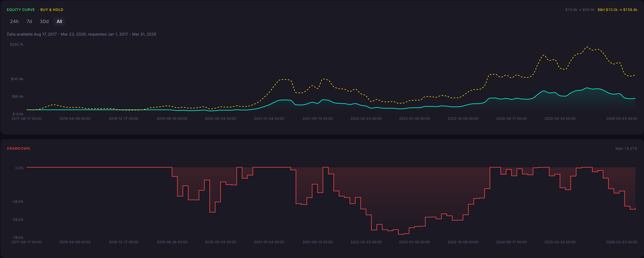
Task: Switch to the 7d time range
Action: pyautogui.click(x=29, y=21)
